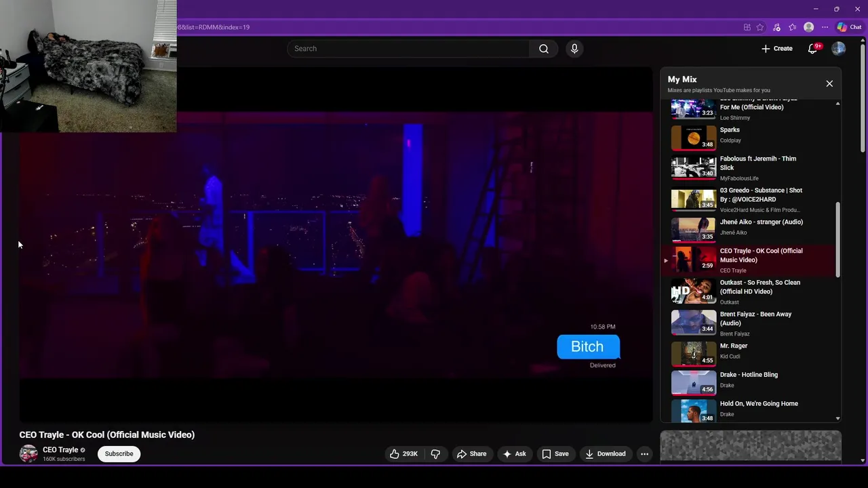Subscribe to CEO Trayle channel

click(119, 454)
